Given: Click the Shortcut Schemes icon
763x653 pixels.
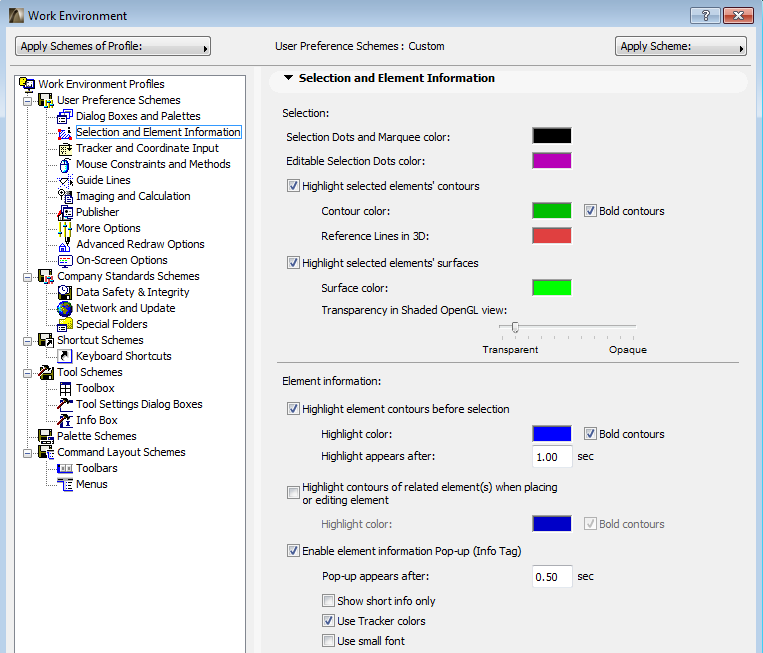Looking at the screenshot, I should pos(46,340).
